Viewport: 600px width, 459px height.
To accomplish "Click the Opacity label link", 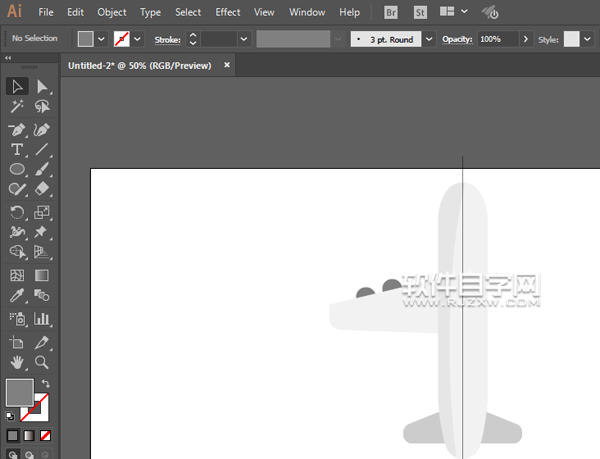I will [x=456, y=39].
